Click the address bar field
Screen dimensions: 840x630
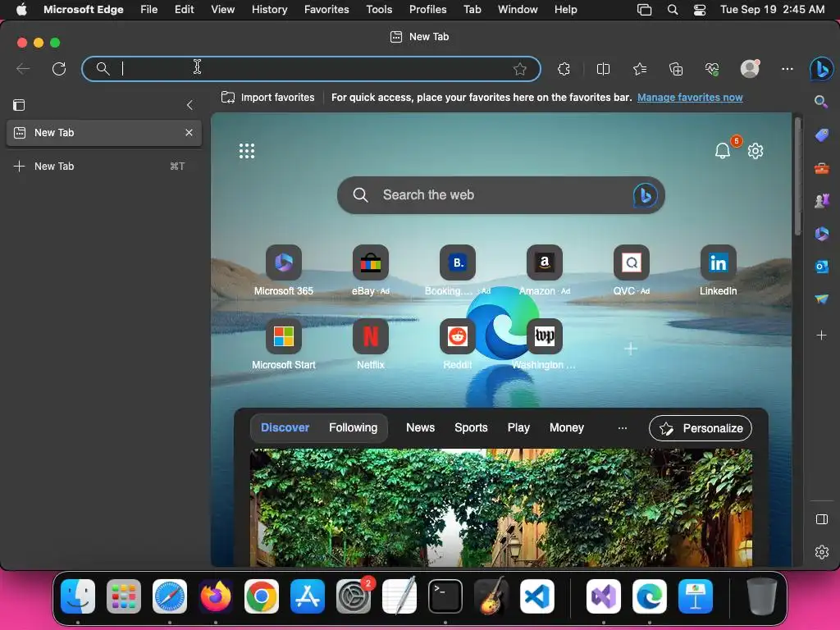(x=311, y=69)
